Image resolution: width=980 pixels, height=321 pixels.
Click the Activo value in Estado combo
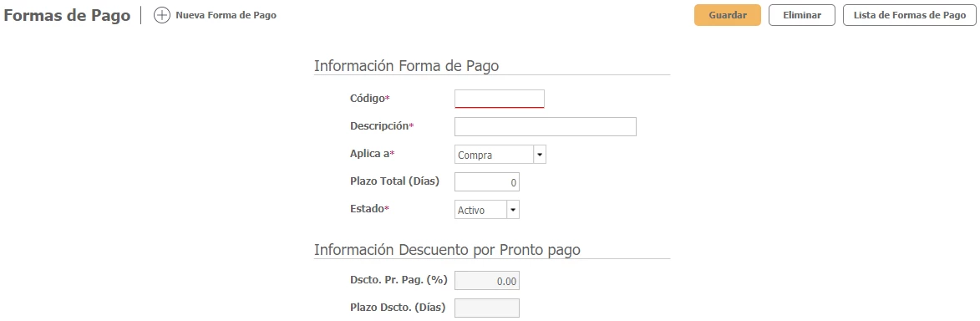[x=480, y=210]
